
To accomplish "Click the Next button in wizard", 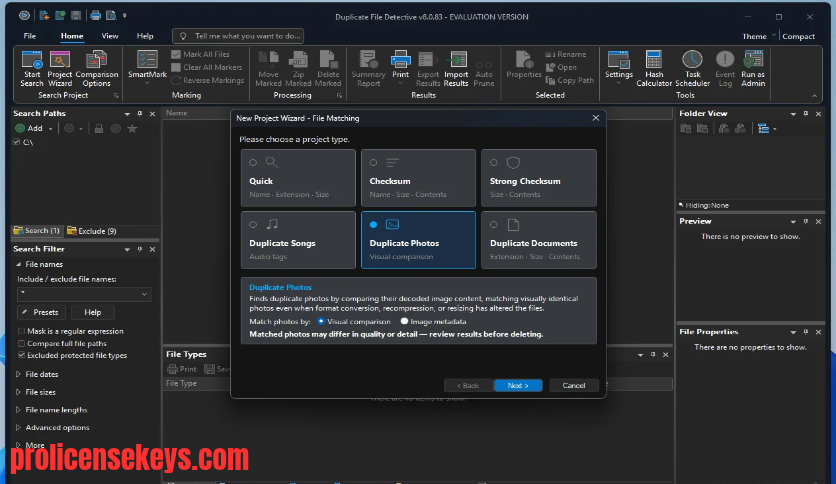I will 518,385.
